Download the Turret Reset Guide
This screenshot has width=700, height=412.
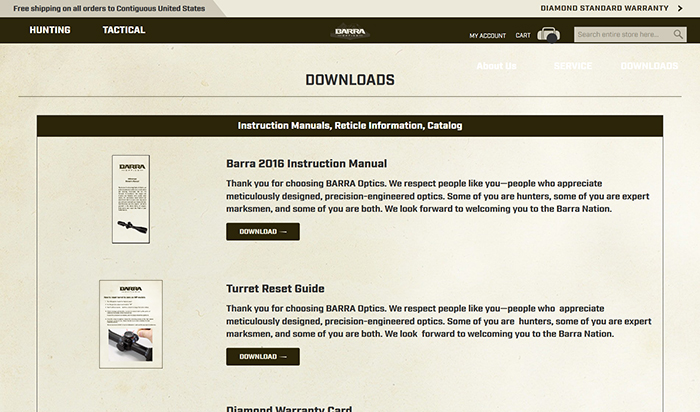[x=263, y=357]
